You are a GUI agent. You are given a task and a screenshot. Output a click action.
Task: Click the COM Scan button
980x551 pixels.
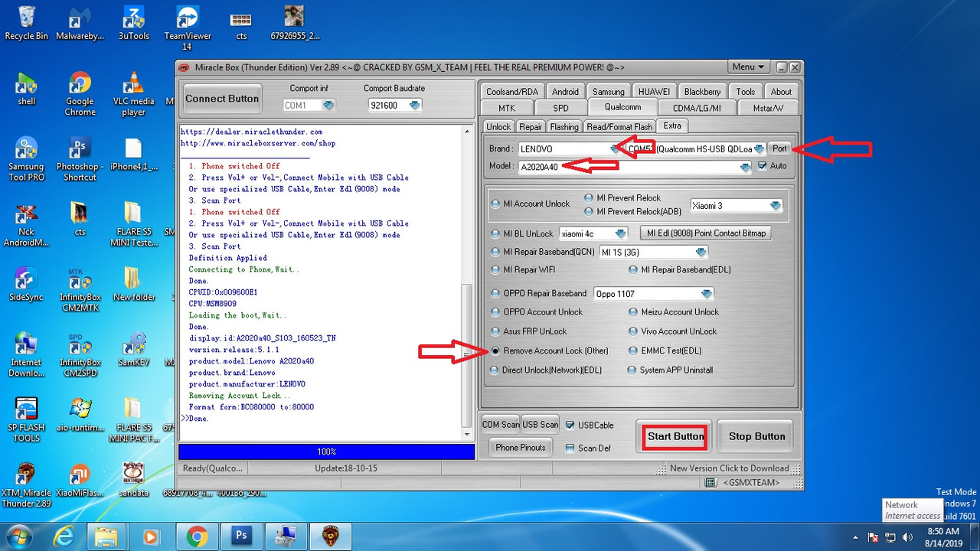[x=501, y=425]
